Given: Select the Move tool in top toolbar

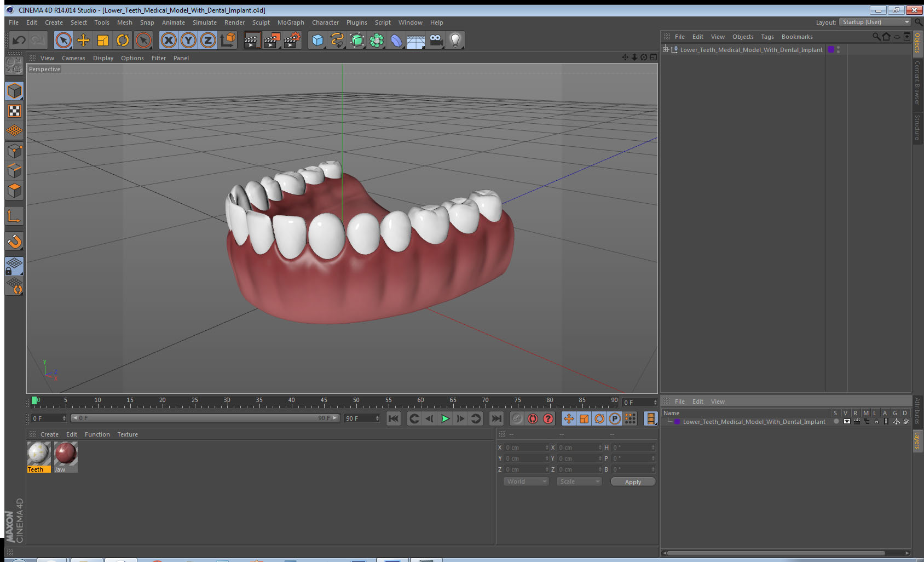Looking at the screenshot, I should [83, 40].
